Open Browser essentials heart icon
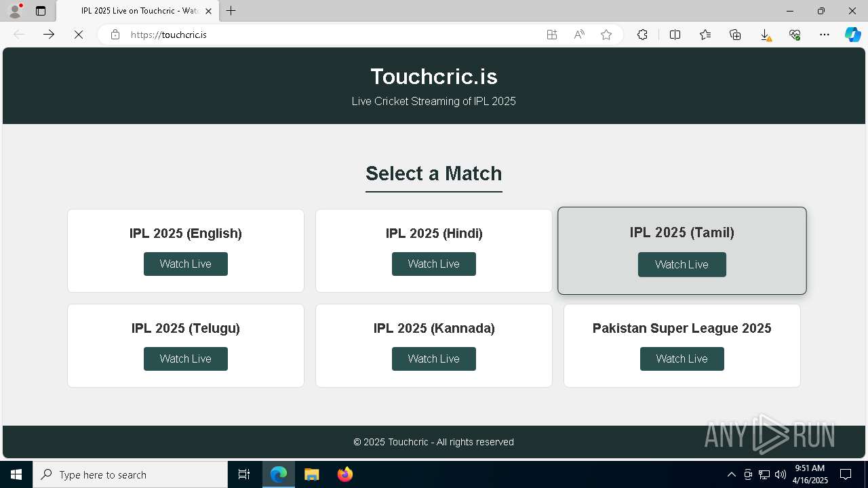Screen dimensions: 868x488 coord(795,35)
